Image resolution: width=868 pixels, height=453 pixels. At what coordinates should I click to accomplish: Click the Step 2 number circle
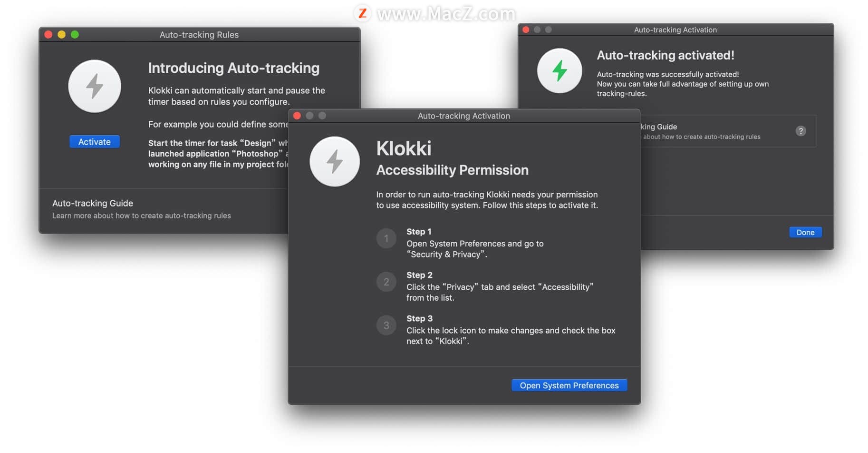coord(386,282)
